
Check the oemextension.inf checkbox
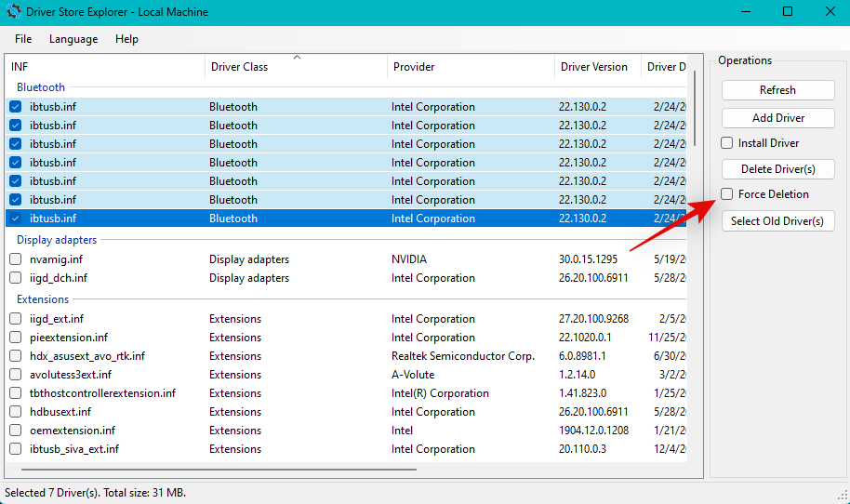pyautogui.click(x=15, y=431)
